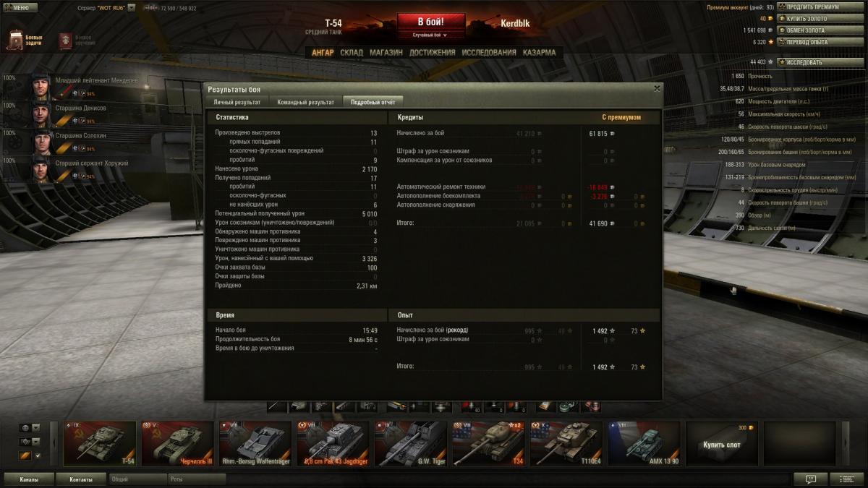Click Перевод опыта button
This screenshot has width=868, height=488.
pos(820,42)
